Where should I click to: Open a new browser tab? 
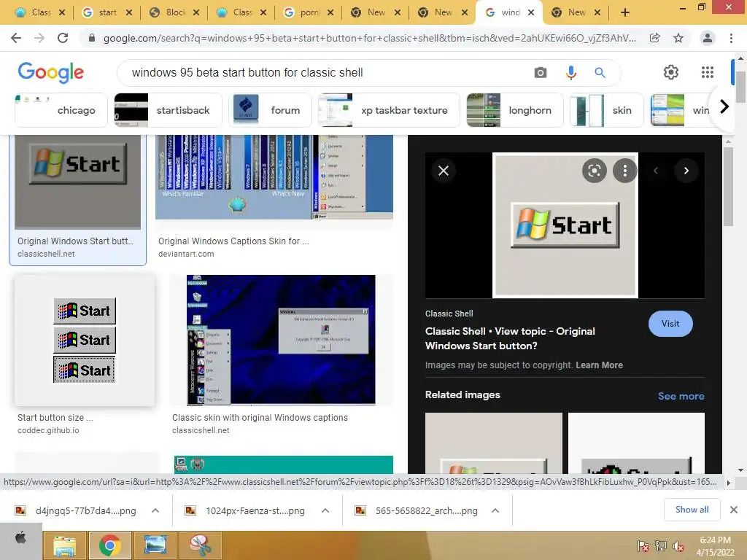pos(625,13)
